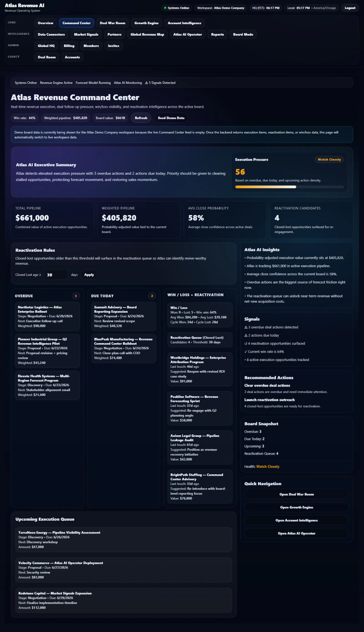The width and height of the screenshot is (364, 632).
Task: Open Global HQ admin page
Action: [x=46, y=46]
